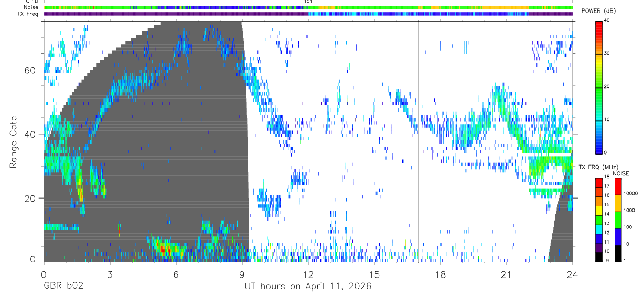Click the 24 hour tick on time axis
The height and width of the screenshot is (297, 644).
(573, 274)
